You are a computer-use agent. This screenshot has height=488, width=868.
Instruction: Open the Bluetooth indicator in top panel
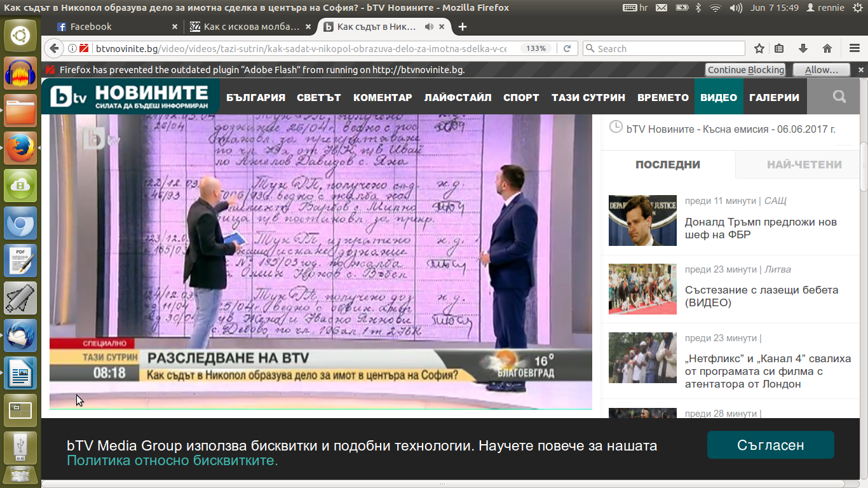698,8
